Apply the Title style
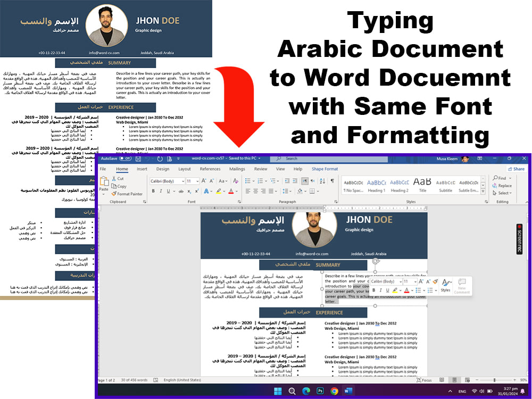532x399 pixels. click(x=422, y=186)
